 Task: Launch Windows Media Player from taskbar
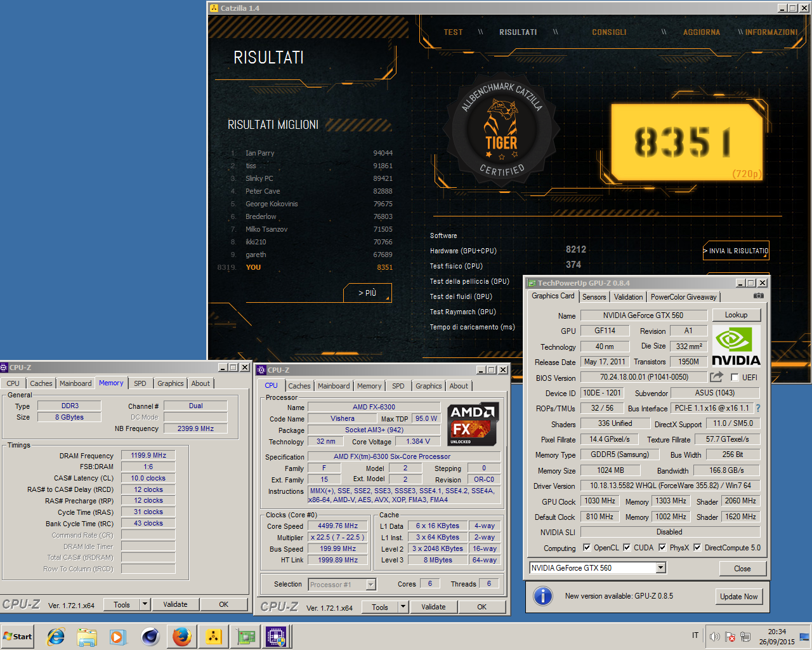tap(118, 636)
